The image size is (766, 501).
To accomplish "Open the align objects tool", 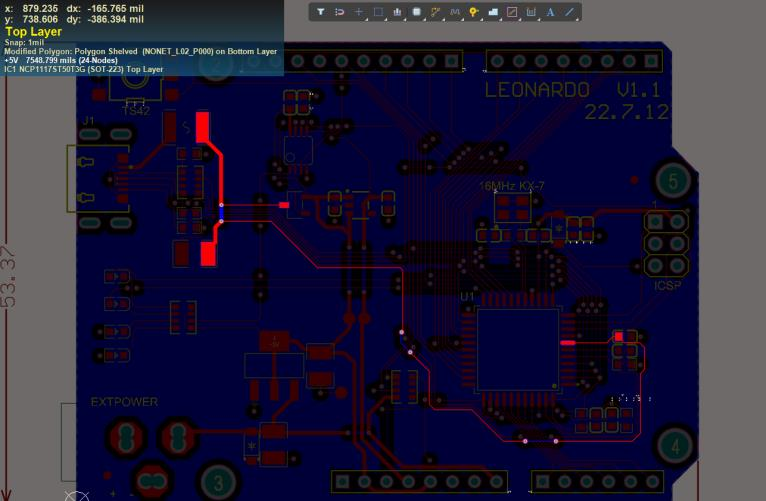I will (x=398, y=12).
